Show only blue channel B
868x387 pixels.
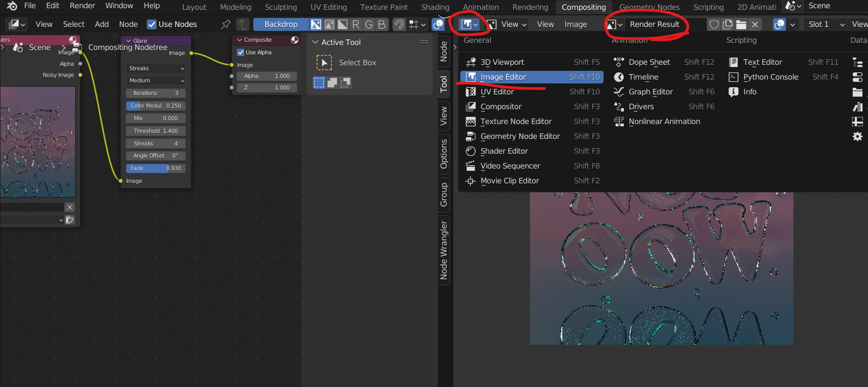382,24
